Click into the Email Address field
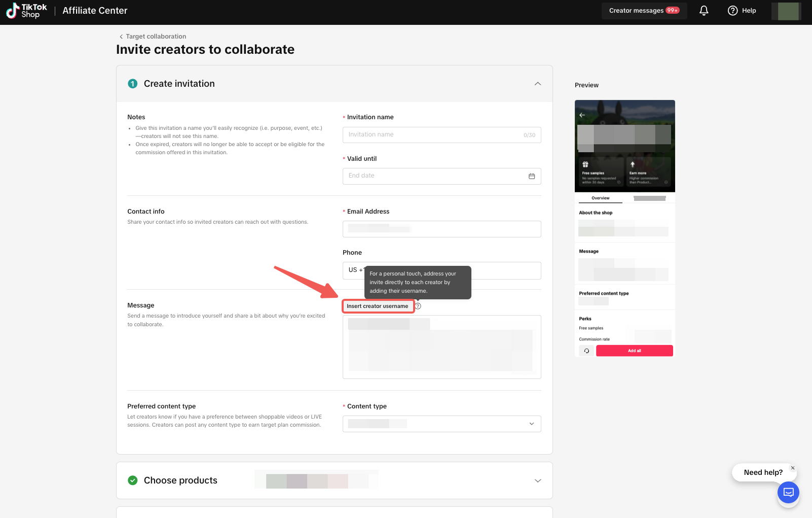812x518 pixels. tap(441, 229)
